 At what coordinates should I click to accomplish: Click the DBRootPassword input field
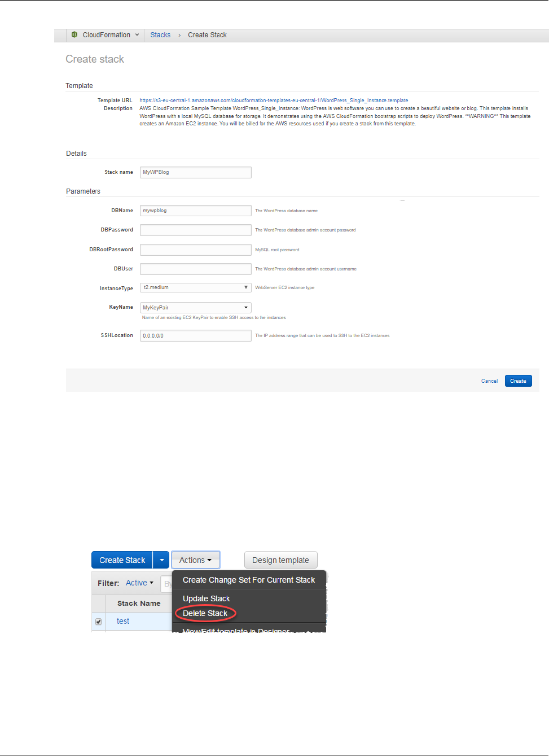tap(195, 250)
